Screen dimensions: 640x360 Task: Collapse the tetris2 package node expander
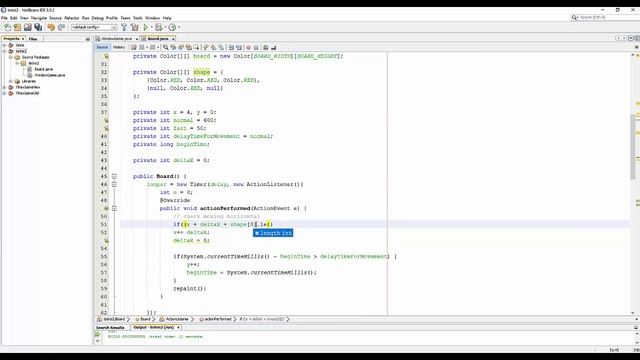pyautogui.click(x=17, y=63)
